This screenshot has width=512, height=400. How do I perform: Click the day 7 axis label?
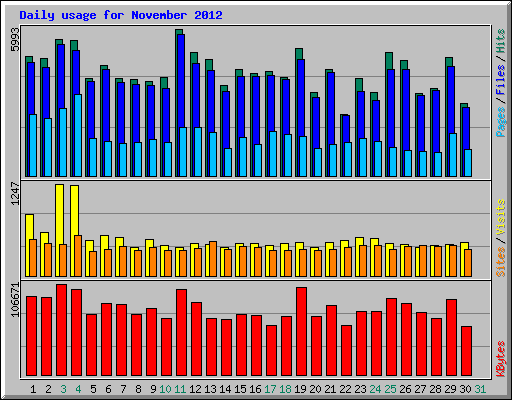coord(123,389)
